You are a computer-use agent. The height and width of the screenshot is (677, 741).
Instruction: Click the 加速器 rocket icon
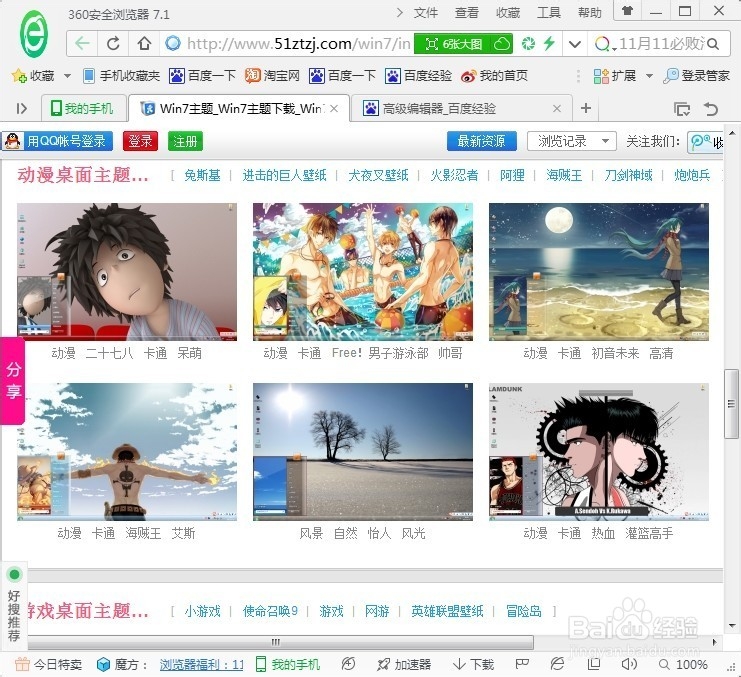click(x=383, y=665)
